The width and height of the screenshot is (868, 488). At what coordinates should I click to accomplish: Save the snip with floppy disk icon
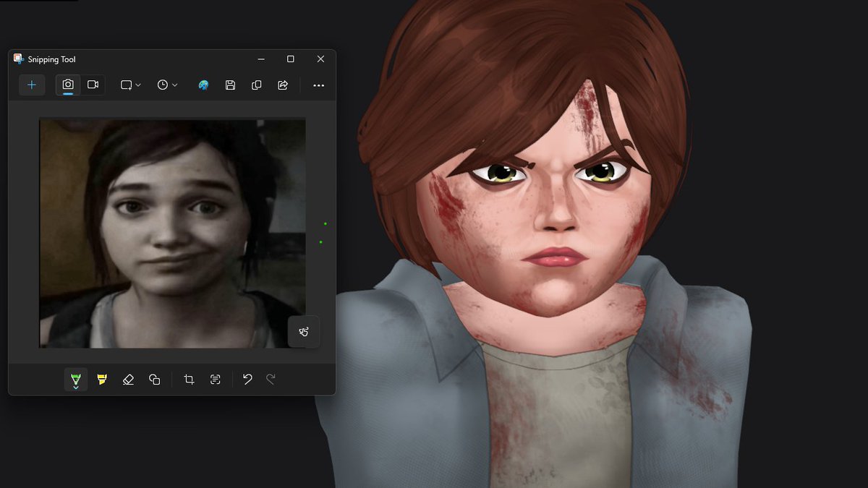point(230,85)
